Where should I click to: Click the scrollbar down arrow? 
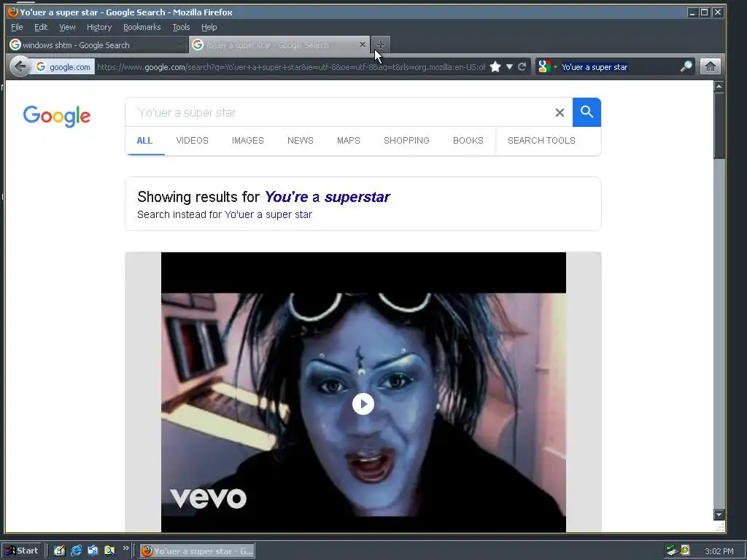click(x=719, y=514)
